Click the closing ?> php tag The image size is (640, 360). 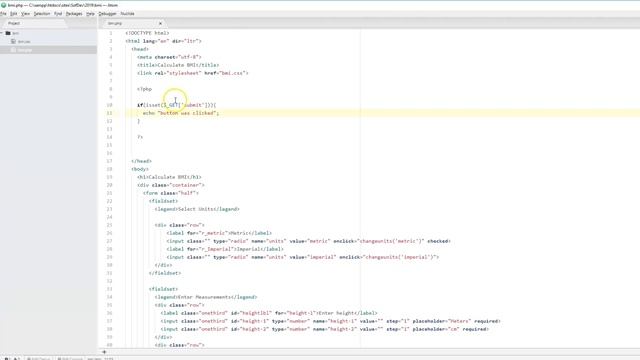(140, 137)
